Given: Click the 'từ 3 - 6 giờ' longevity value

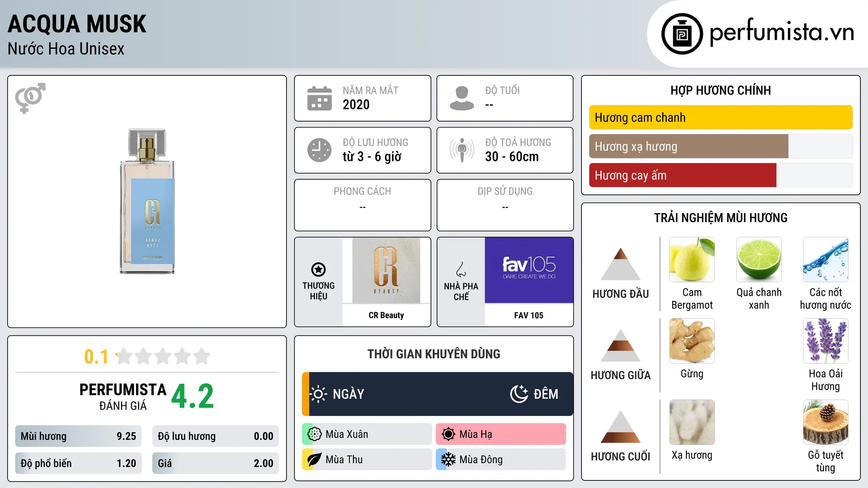Looking at the screenshot, I should point(372,157).
